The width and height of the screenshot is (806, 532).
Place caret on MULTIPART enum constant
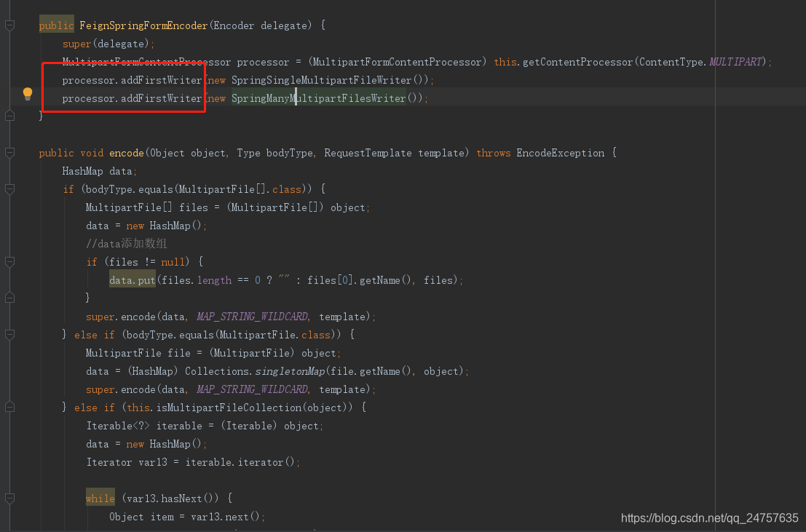click(734, 62)
